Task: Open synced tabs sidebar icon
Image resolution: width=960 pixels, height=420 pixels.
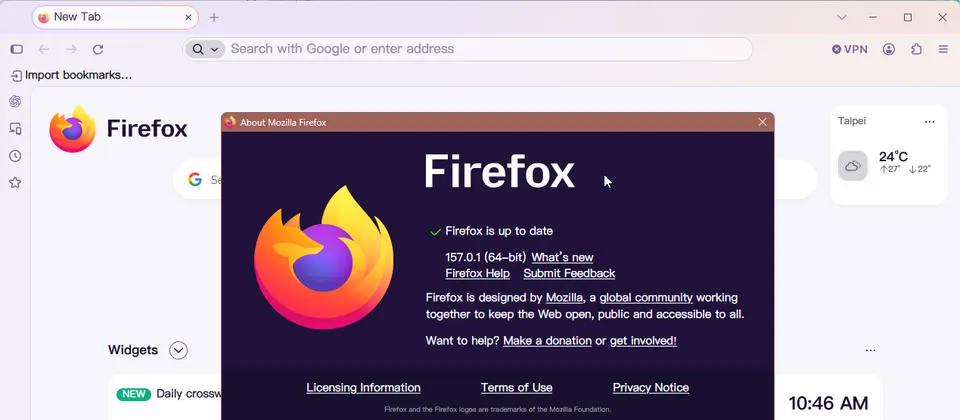Action: [x=15, y=129]
